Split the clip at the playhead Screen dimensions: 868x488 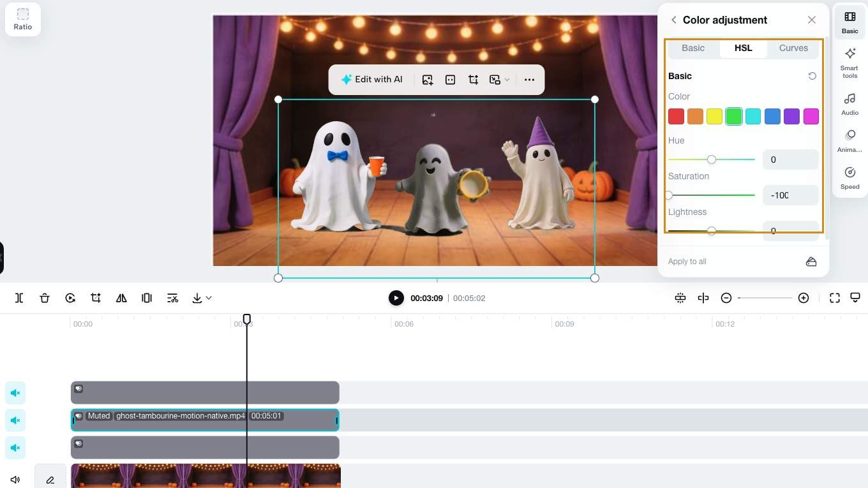pos(19,298)
